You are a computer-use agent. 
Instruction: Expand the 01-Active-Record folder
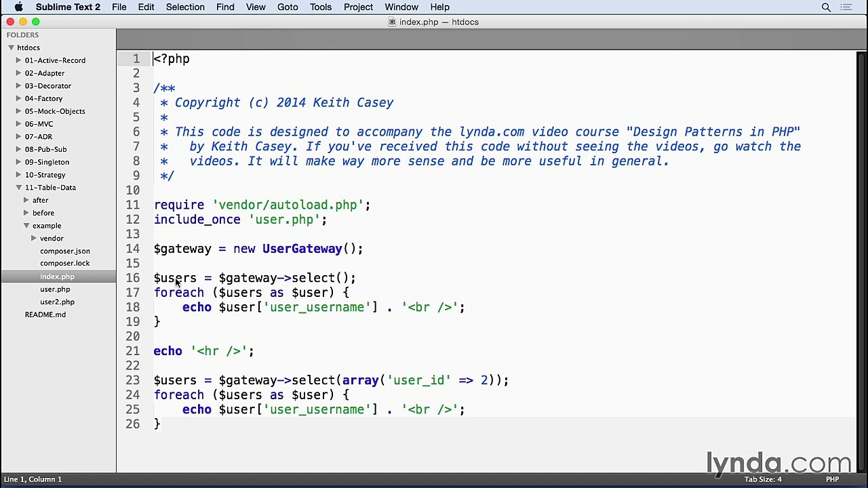click(x=19, y=60)
